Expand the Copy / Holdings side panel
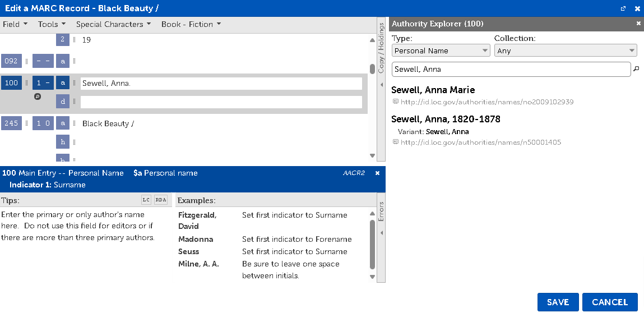644x317 pixels. pyautogui.click(x=381, y=89)
